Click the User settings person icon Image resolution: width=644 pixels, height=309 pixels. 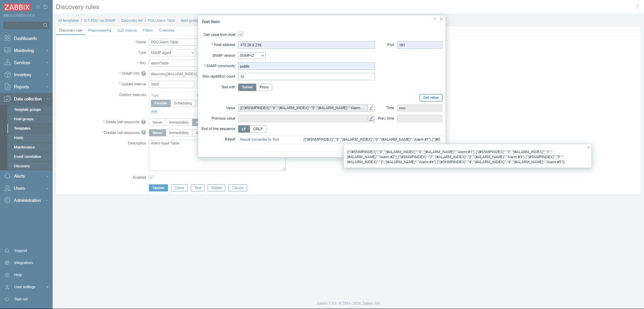point(7,287)
